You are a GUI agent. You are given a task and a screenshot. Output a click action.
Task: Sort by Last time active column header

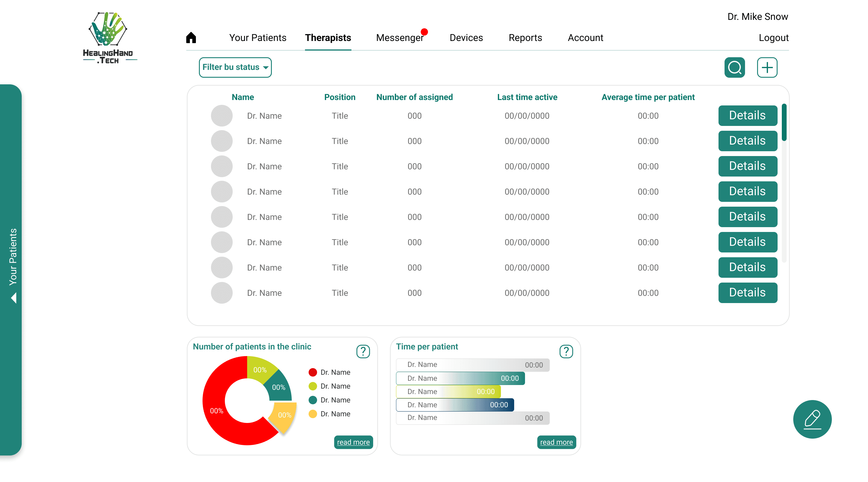pyautogui.click(x=527, y=97)
